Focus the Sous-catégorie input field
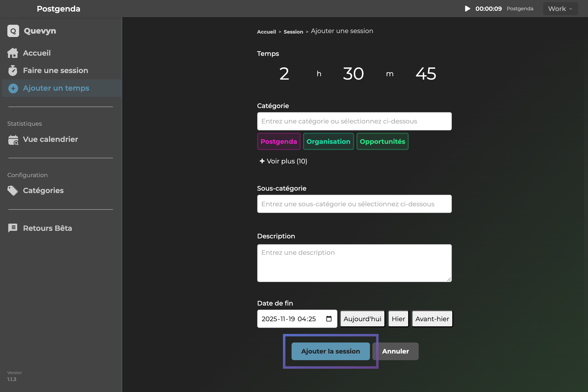 [354, 204]
